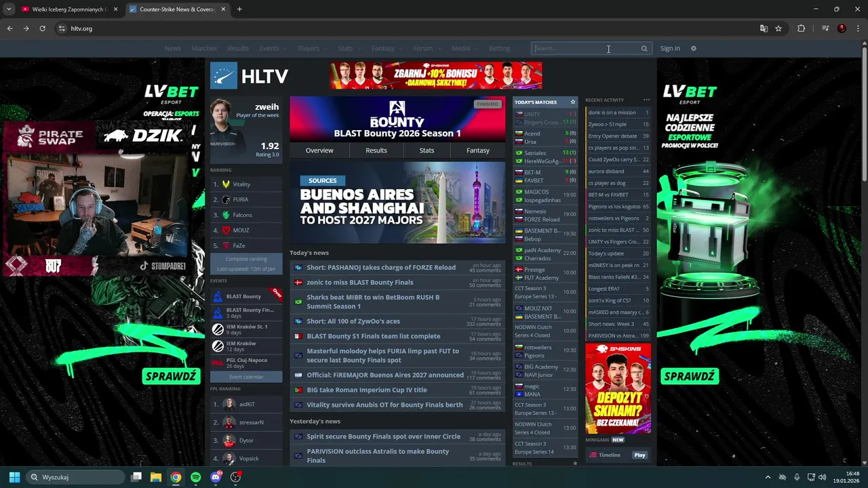Open Chrome profile avatar
The image size is (868, 488).
click(842, 28)
